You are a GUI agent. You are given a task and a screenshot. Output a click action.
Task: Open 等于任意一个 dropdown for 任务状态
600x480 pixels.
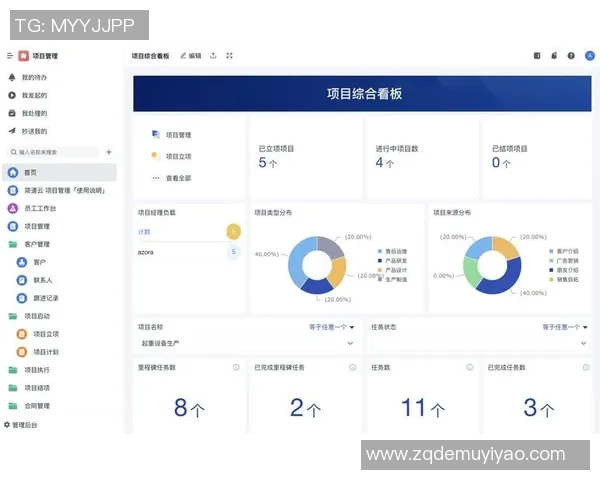point(565,327)
